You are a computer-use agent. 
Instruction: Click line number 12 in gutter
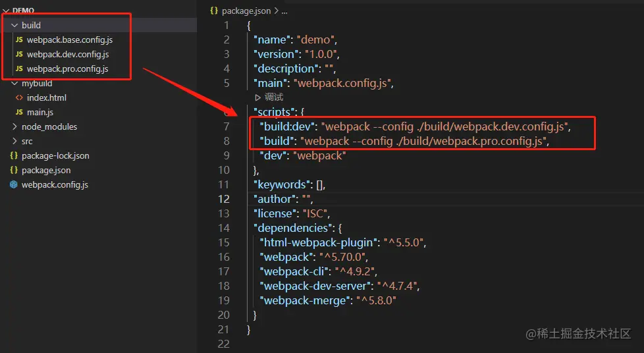(223, 200)
